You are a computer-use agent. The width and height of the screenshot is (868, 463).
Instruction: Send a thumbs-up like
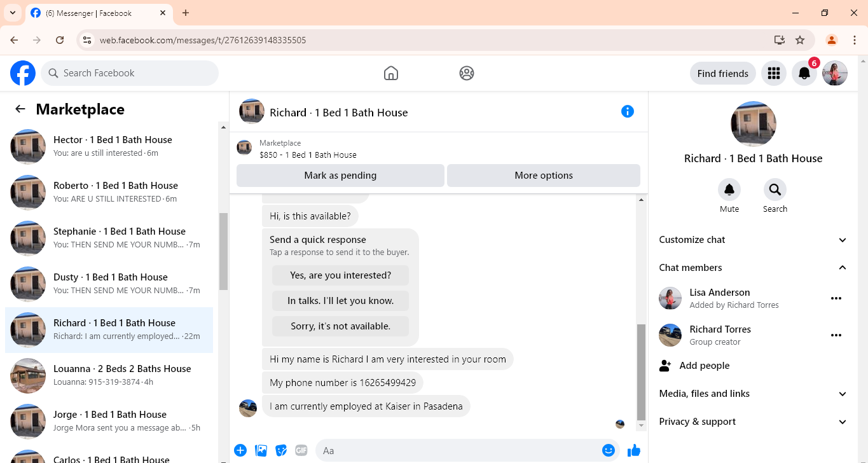pyautogui.click(x=634, y=450)
